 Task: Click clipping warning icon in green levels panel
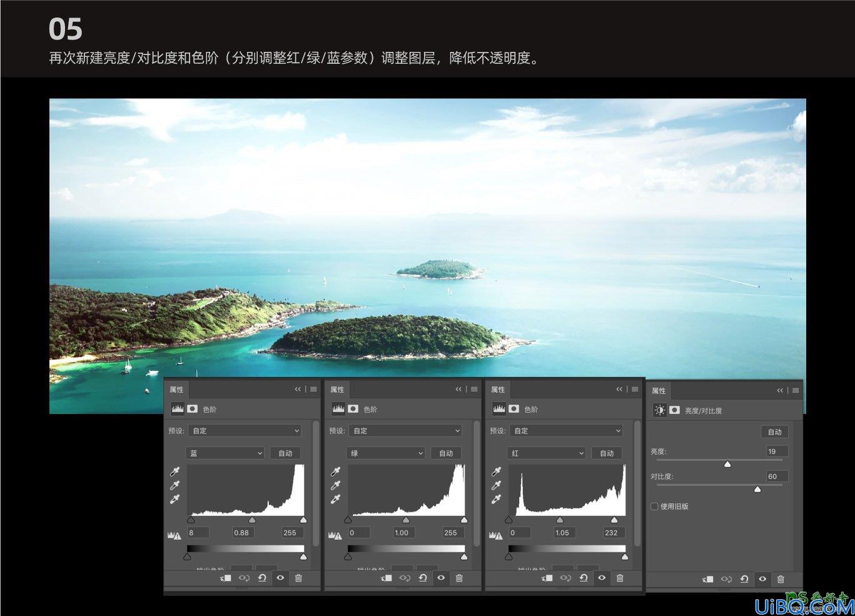(335, 535)
